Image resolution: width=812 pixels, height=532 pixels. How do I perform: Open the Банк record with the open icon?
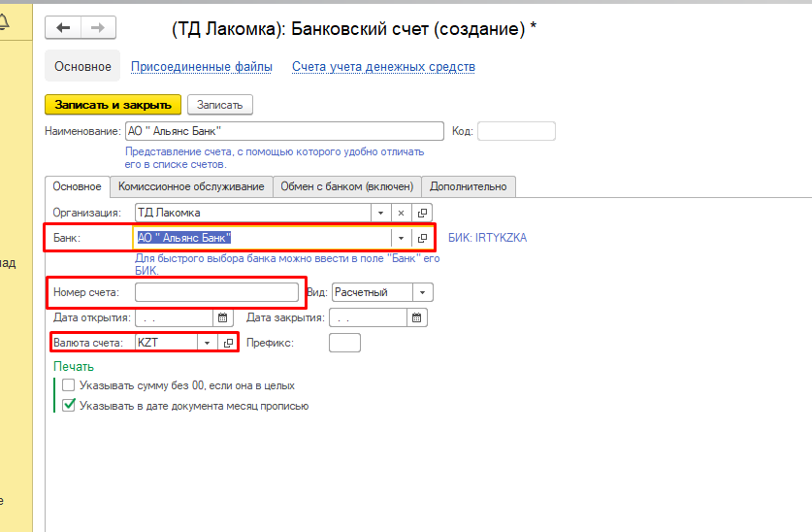pyautogui.click(x=422, y=238)
